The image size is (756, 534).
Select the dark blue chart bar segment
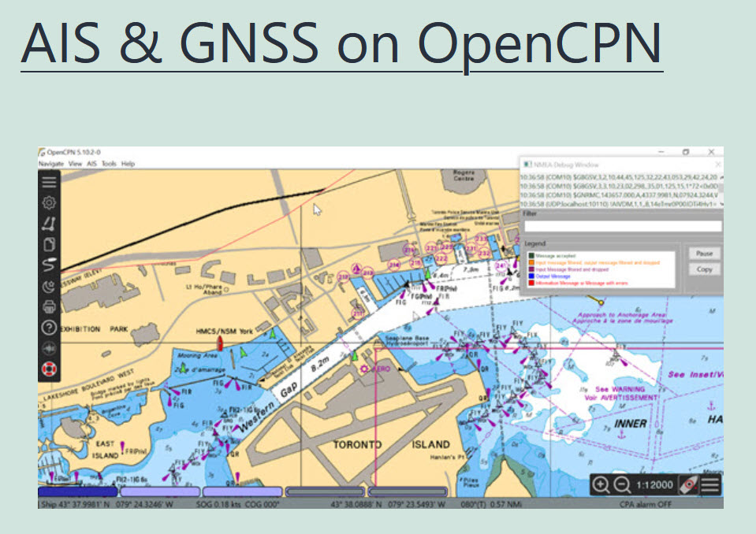click(x=77, y=491)
